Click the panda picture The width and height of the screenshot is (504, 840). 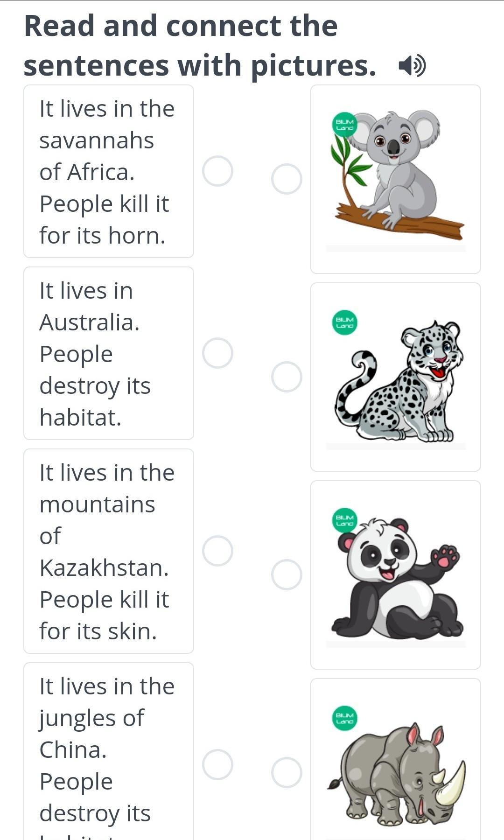point(396,575)
